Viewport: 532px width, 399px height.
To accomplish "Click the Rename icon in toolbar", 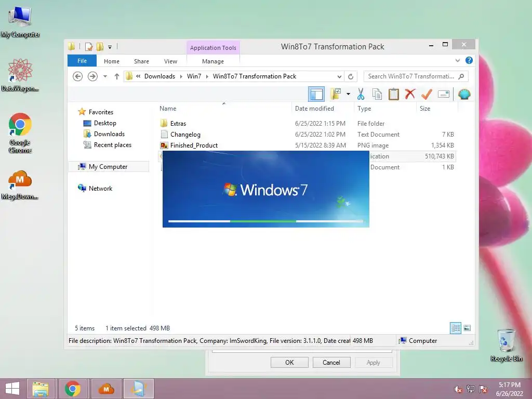I will [444, 94].
